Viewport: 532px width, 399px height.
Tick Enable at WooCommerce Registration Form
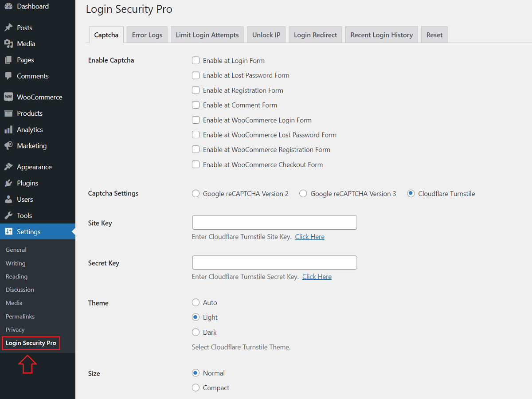click(x=196, y=149)
